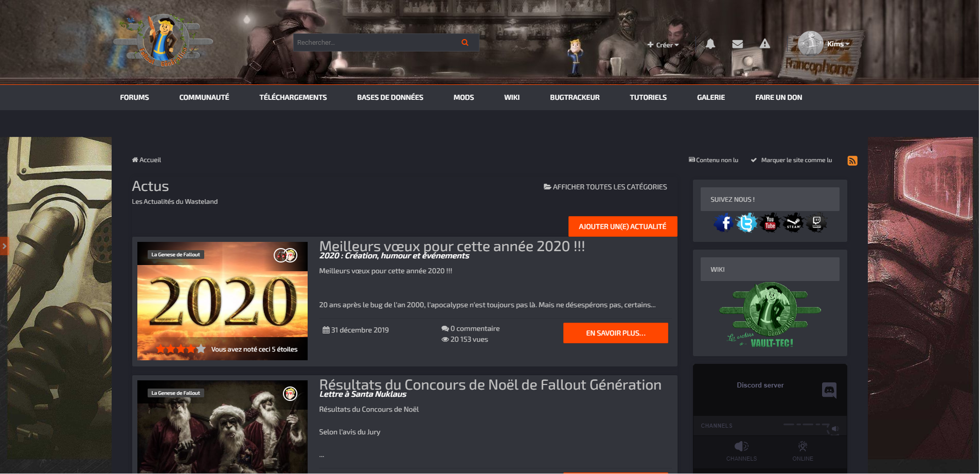Visit the Facebook page icon

coord(724,223)
